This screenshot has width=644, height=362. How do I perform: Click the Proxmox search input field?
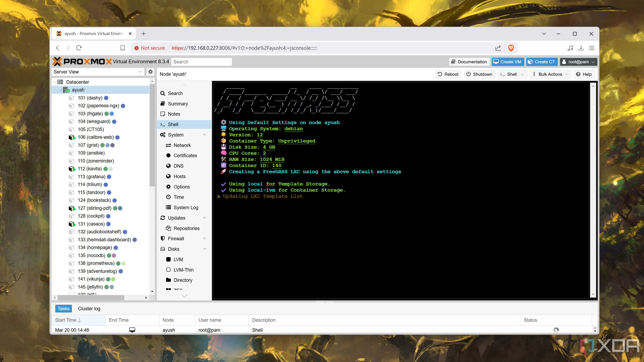click(201, 62)
